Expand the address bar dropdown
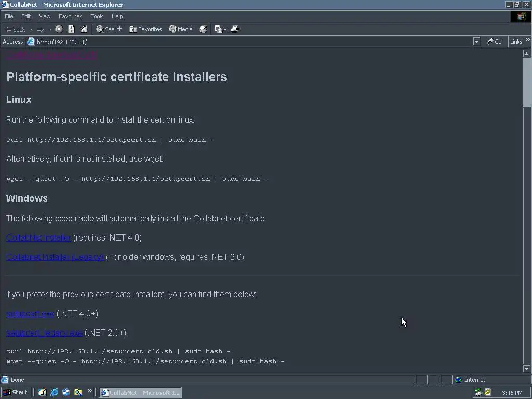Image resolution: width=532 pixels, height=399 pixels. click(476, 42)
